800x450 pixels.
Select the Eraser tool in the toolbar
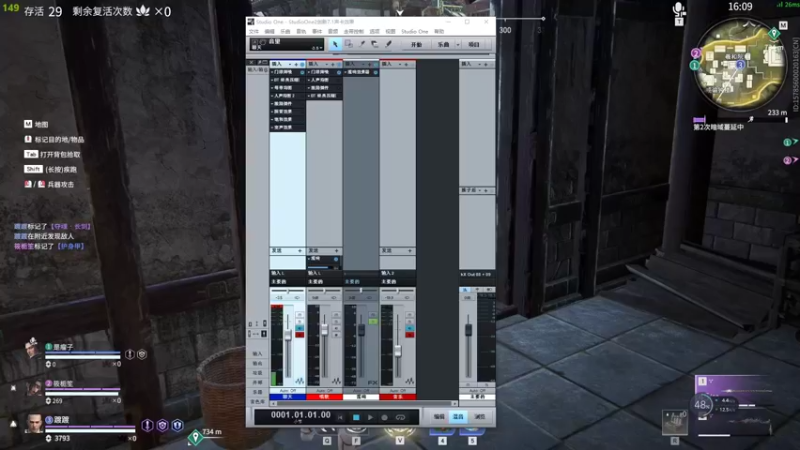tap(375, 44)
